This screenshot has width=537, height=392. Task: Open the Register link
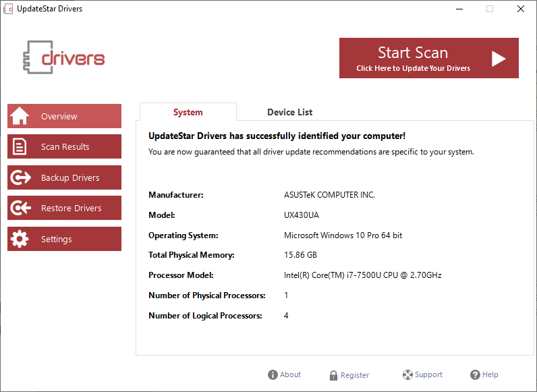click(355, 376)
